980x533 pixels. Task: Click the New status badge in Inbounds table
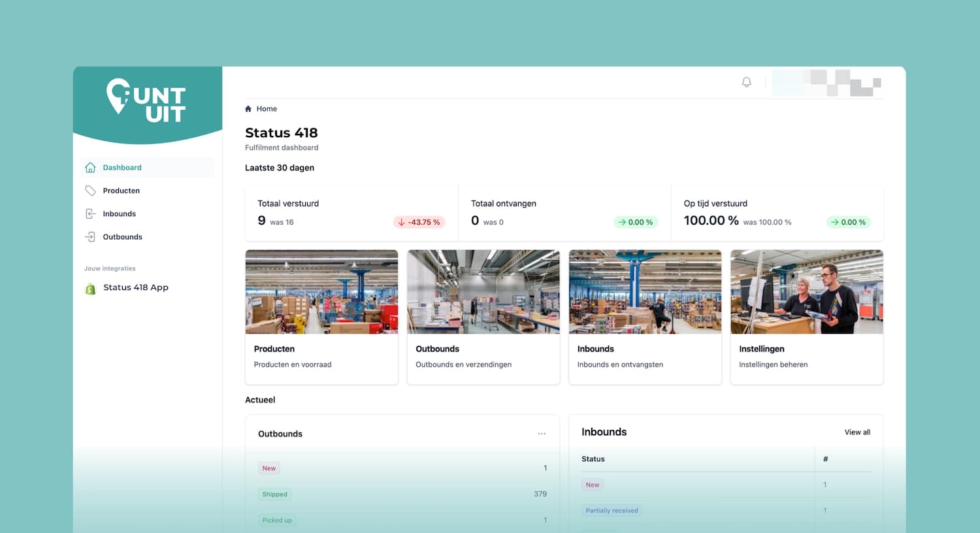coord(592,485)
